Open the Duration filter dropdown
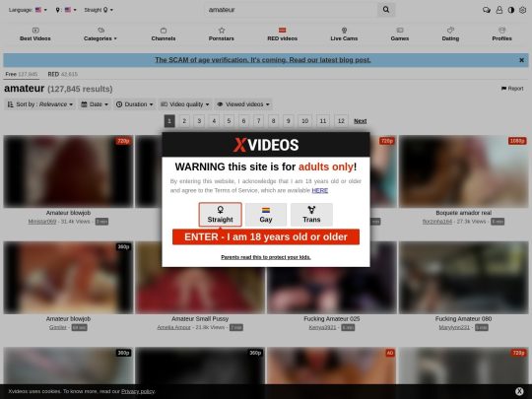 [x=134, y=104]
